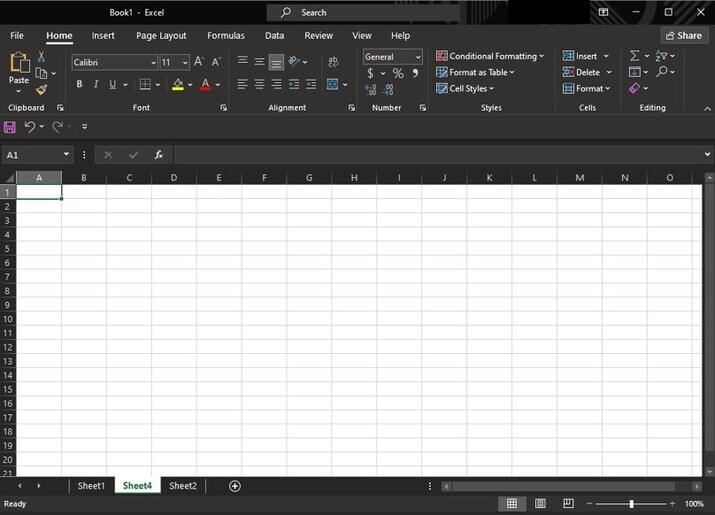Apply red font color A
The image size is (715, 515).
click(x=205, y=85)
